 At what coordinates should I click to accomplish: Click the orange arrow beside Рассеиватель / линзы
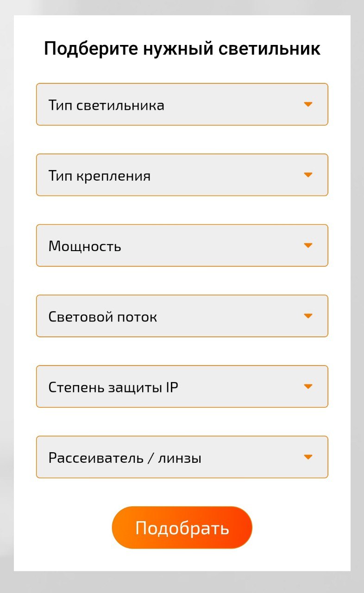(x=308, y=457)
